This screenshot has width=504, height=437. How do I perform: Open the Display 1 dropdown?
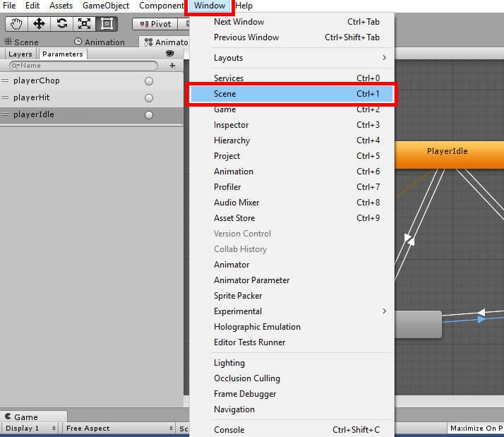[x=30, y=429]
